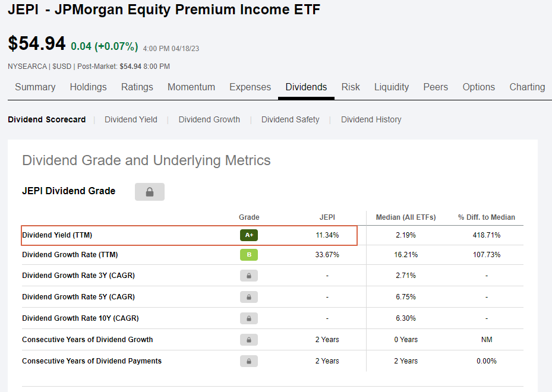Click Consecutive Years of Dividend Payments label

(x=92, y=361)
